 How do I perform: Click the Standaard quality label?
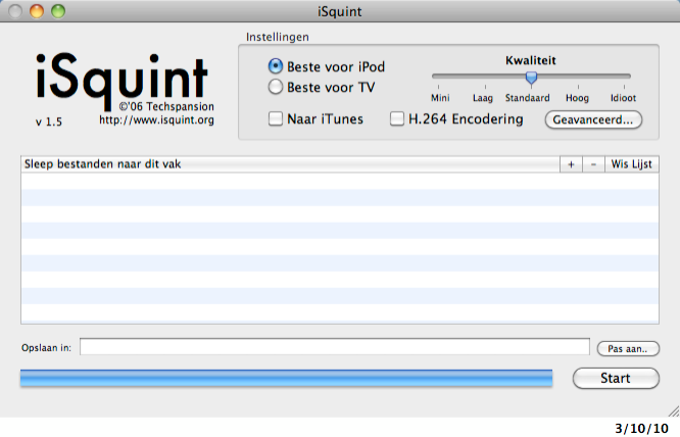coord(527,98)
